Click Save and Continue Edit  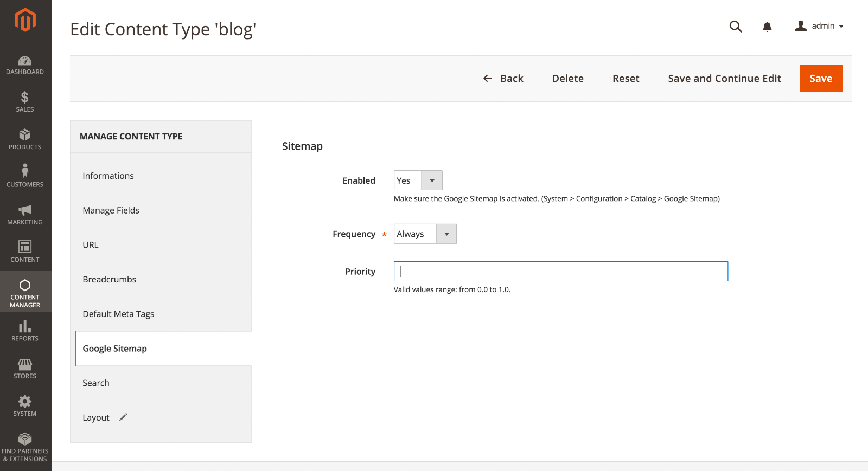pos(724,79)
